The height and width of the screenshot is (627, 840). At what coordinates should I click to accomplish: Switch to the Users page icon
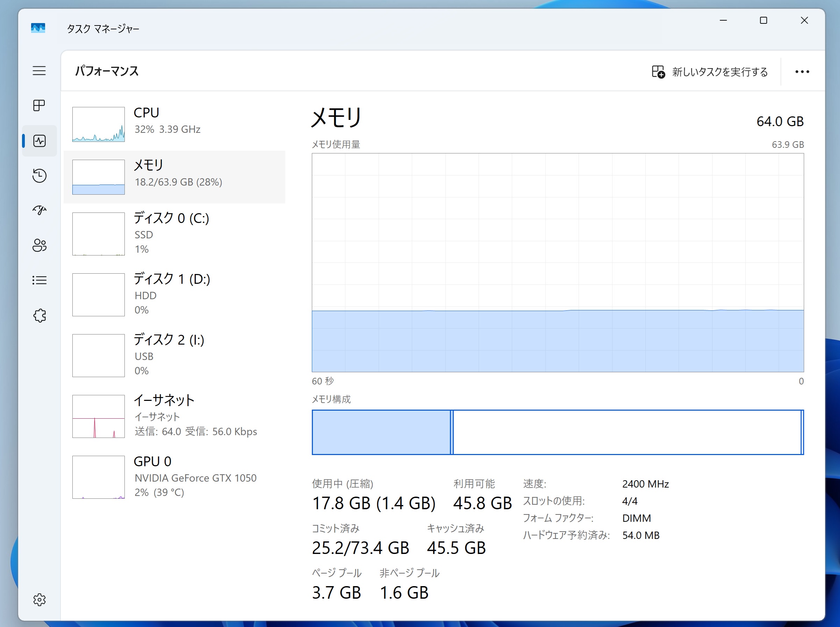(39, 245)
